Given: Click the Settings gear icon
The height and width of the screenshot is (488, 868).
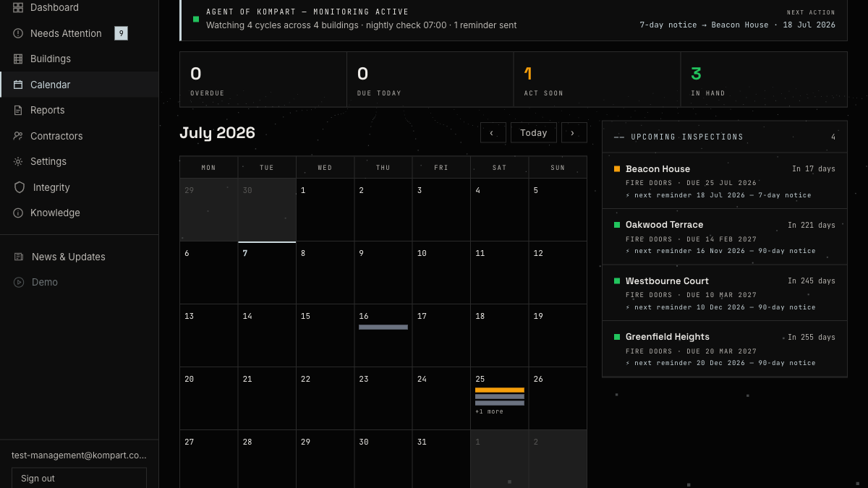Looking at the screenshot, I should (x=18, y=161).
